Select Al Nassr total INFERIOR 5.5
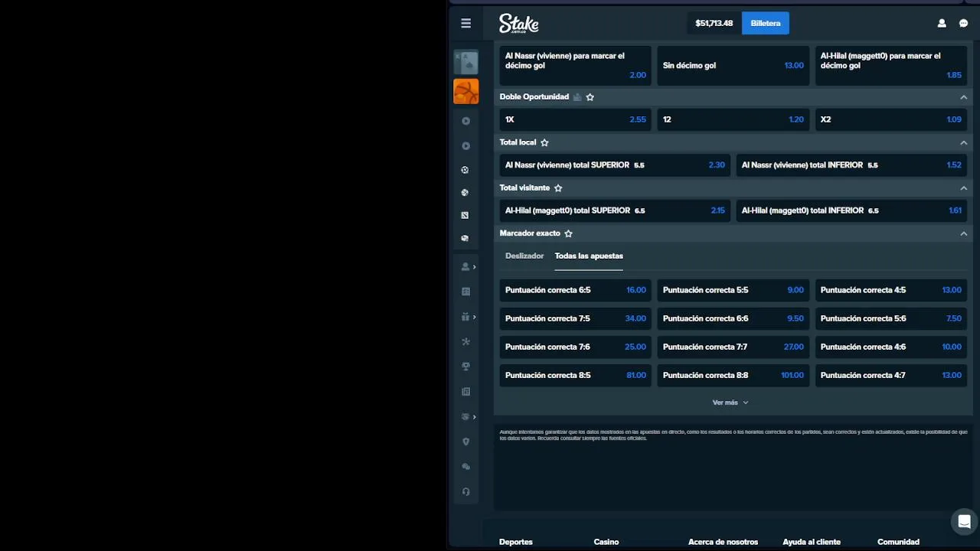 (x=851, y=165)
